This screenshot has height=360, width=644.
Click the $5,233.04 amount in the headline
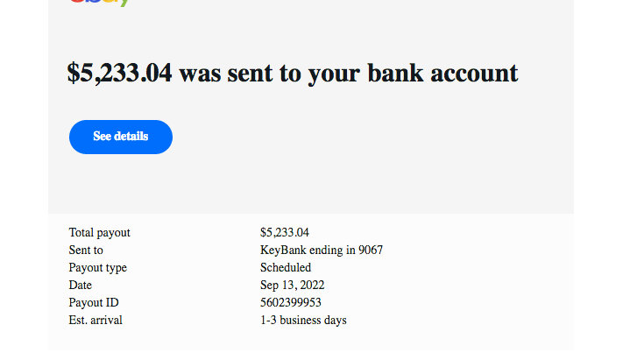point(119,73)
